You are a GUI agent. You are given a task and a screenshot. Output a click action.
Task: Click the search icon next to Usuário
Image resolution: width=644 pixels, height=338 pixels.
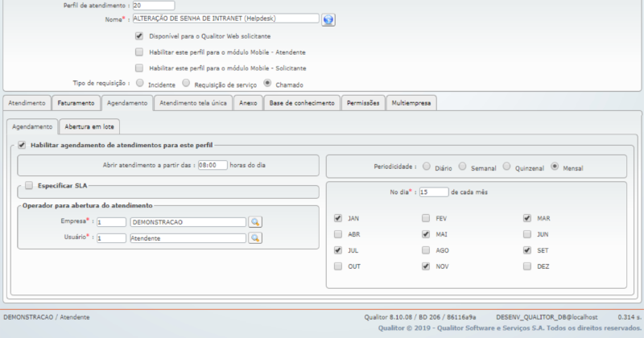pyautogui.click(x=254, y=238)
